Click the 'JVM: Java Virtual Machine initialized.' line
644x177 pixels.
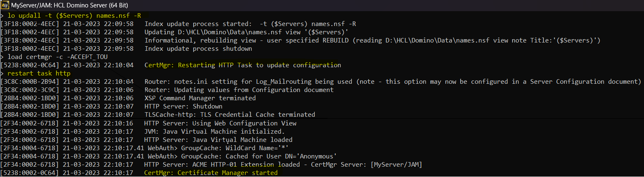coord(214,132)
